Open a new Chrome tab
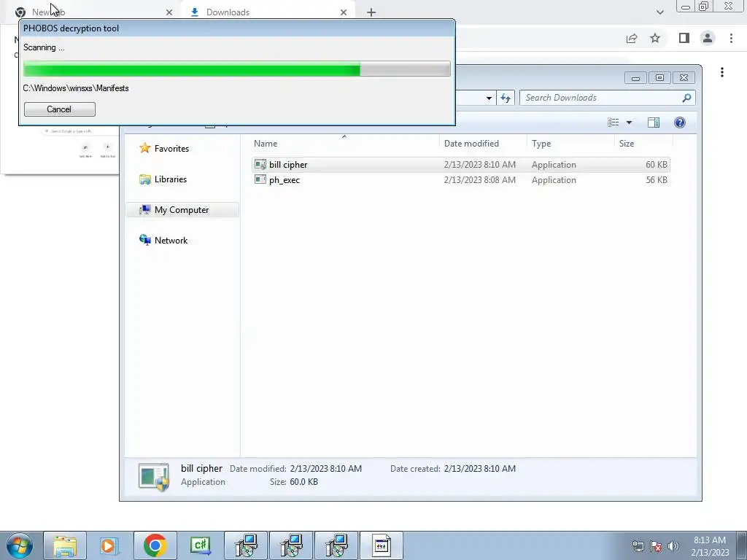 click(x=371, y=12)
